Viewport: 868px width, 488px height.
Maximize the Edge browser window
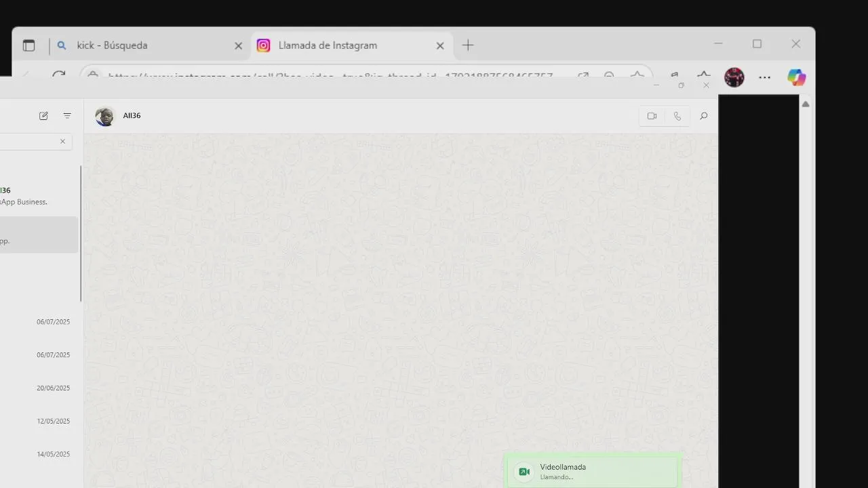[x=757, y=44]
